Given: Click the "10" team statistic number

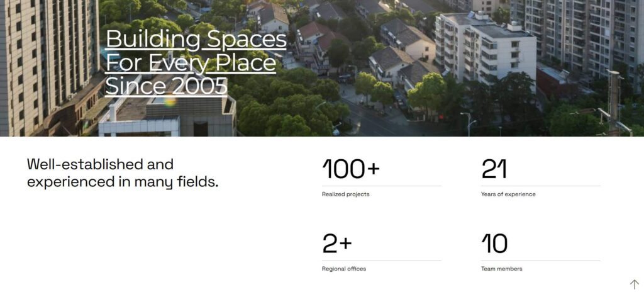Looking at the screenshot, I should (x=494, y=244).
